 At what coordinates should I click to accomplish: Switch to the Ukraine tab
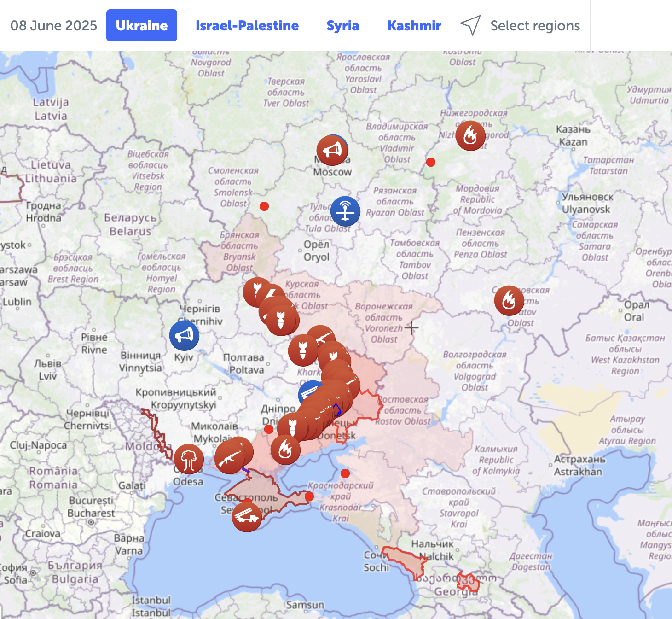[x=142, y=25]
